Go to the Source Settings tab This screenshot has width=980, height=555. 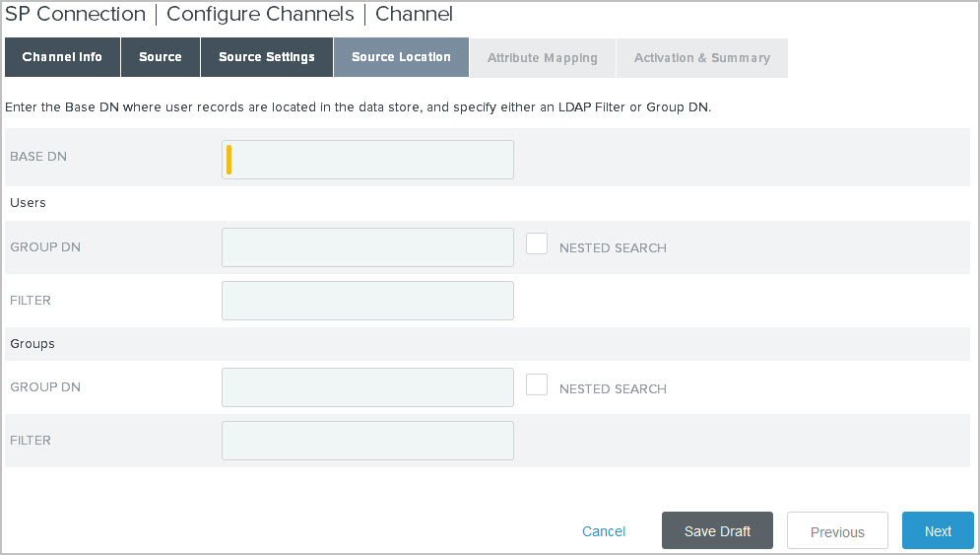pyautogui.click(x=267, y=57)
